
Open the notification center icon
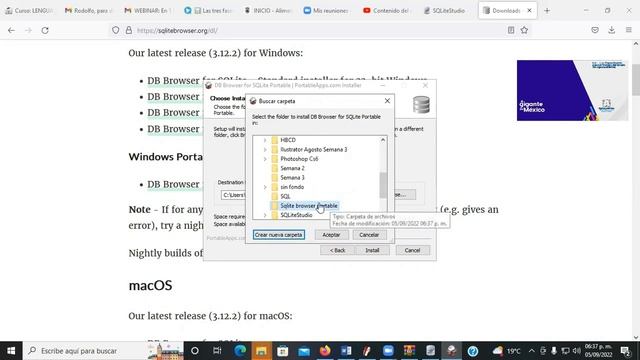(x=625, y=351)
